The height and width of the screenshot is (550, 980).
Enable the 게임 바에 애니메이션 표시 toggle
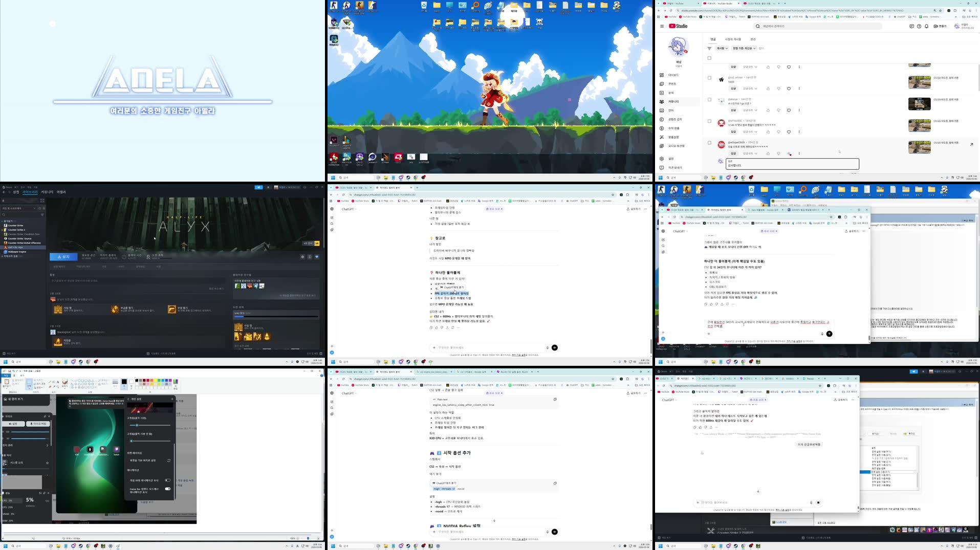(168, 480)
